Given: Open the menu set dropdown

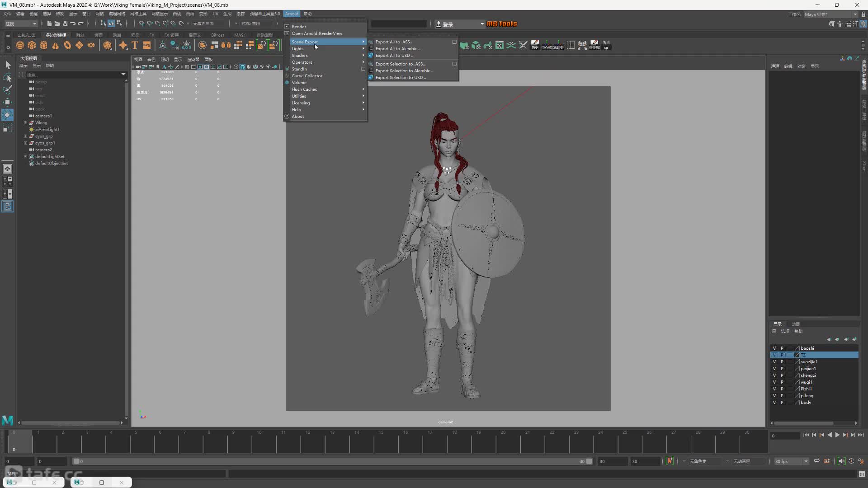Looking at the screenshot, I should 21,23.
